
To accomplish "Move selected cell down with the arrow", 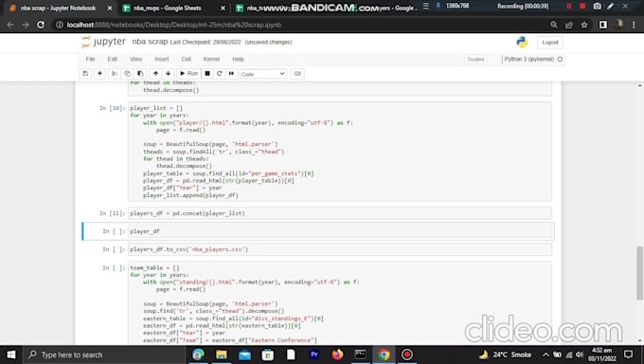I will tap(168, 74).
